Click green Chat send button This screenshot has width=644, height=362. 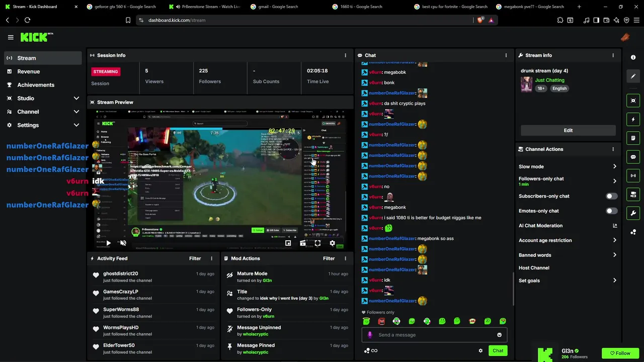(498, 351)
